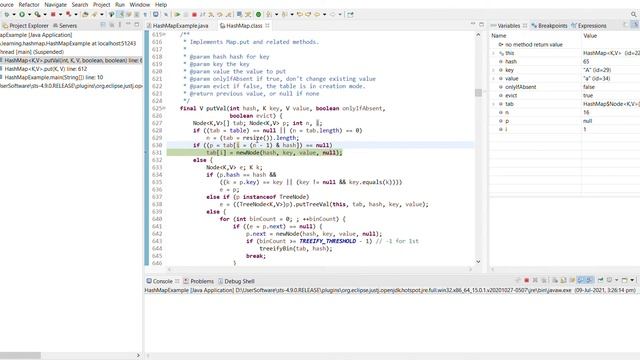Image resolution: width=640 pixels, height=360 pixels.
Task: Open the Help menu
Action: point(161,4)
